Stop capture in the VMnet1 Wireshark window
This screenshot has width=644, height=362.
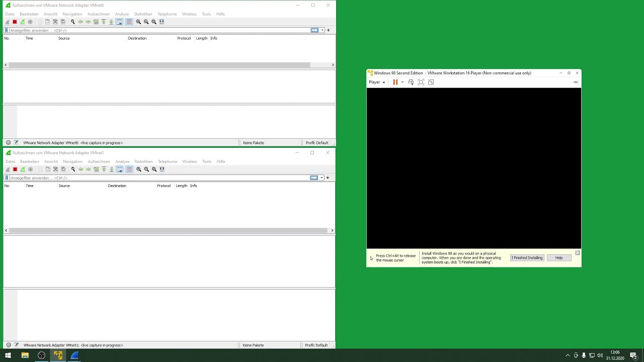point(15,169)
